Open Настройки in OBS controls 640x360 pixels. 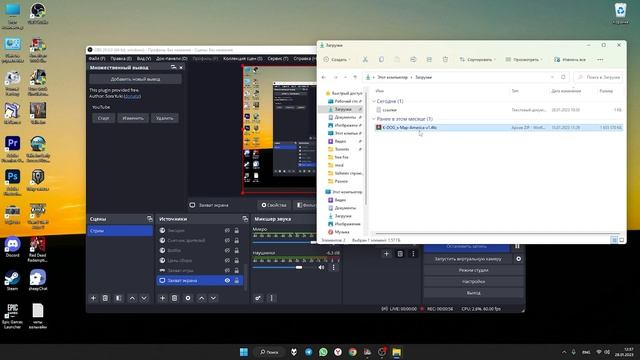tap(473, 282)
